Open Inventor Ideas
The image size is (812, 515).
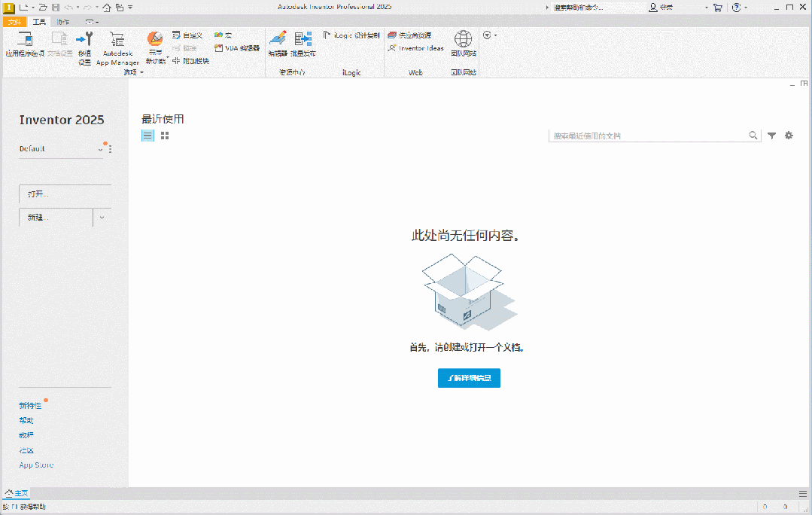pyautogui.click(x=416, y=48)
